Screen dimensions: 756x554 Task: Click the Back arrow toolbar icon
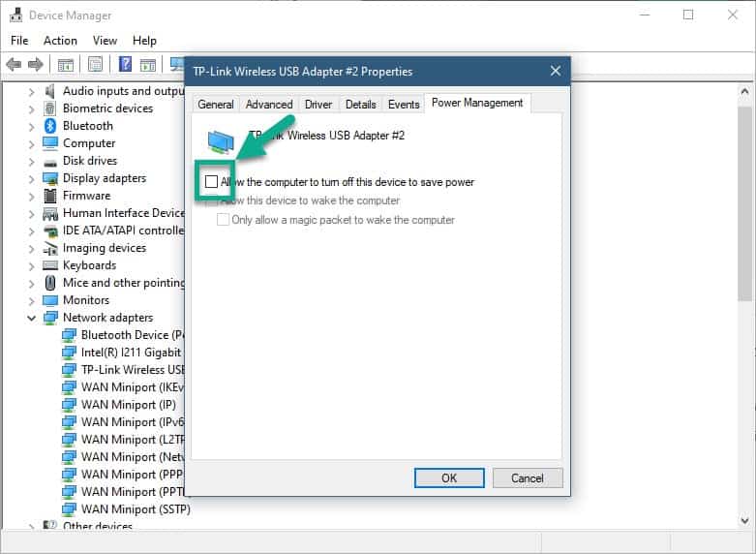click(14, 64)
